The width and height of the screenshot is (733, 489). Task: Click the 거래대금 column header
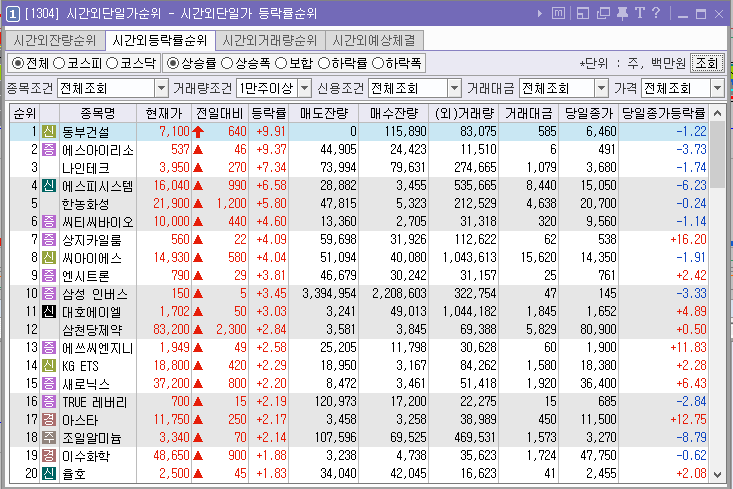[x=529, y=114]
